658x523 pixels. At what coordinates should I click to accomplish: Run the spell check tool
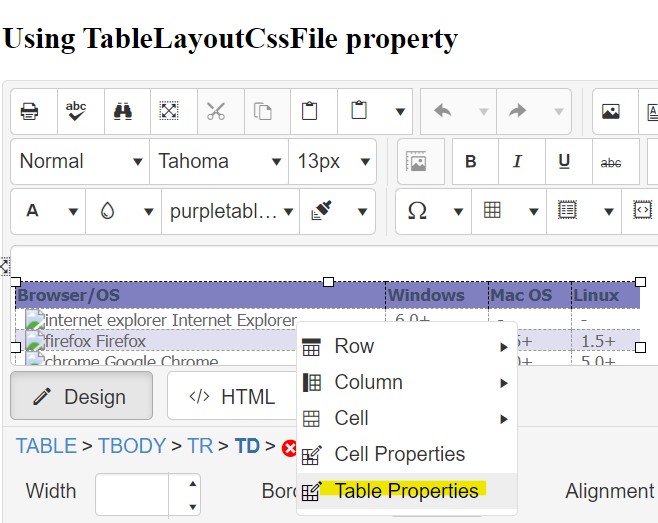click(x=76, y=111)
